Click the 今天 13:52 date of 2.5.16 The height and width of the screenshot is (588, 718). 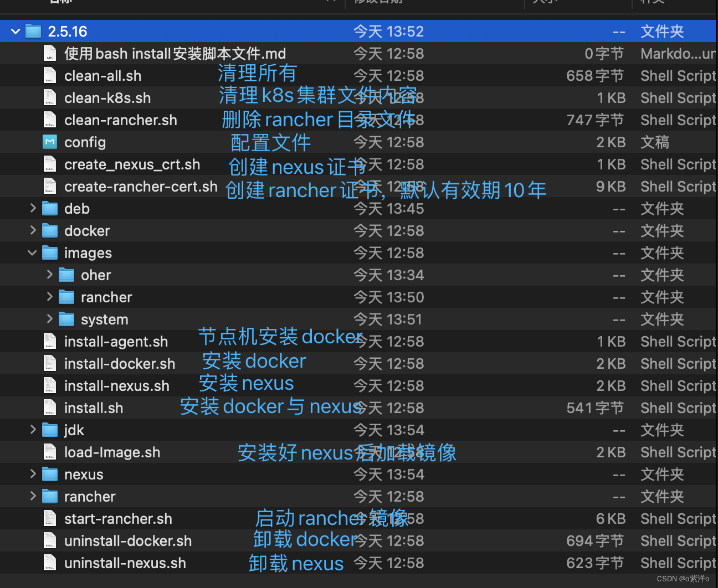(x=388, y=32)
